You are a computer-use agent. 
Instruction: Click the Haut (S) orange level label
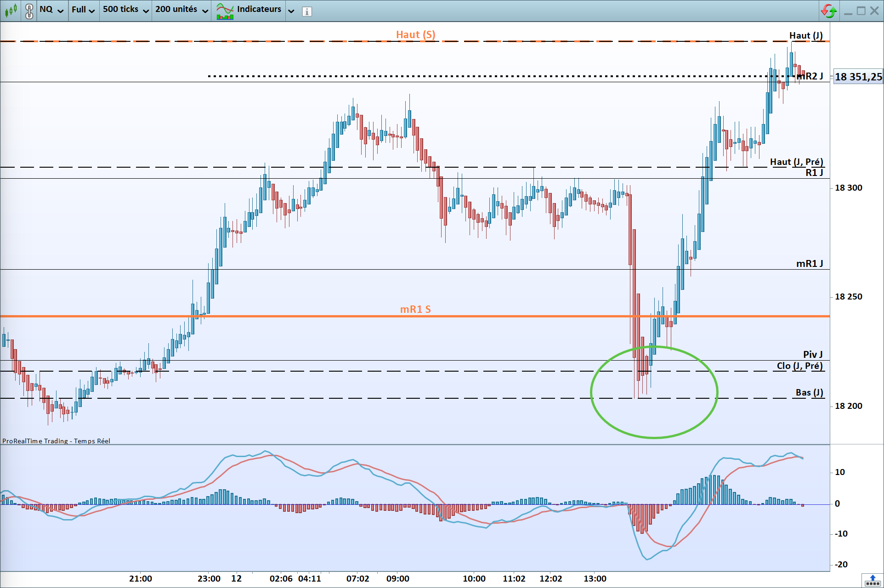(415, 35)
